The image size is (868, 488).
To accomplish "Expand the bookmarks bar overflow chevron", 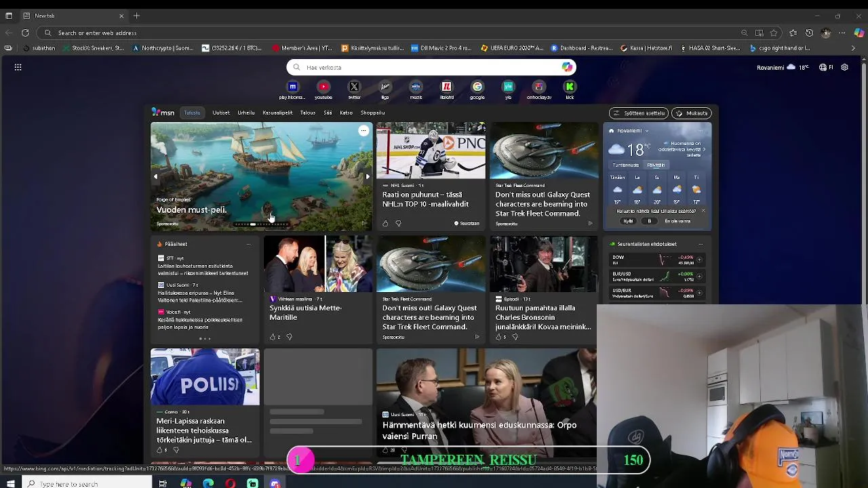I will coord(854,48).
